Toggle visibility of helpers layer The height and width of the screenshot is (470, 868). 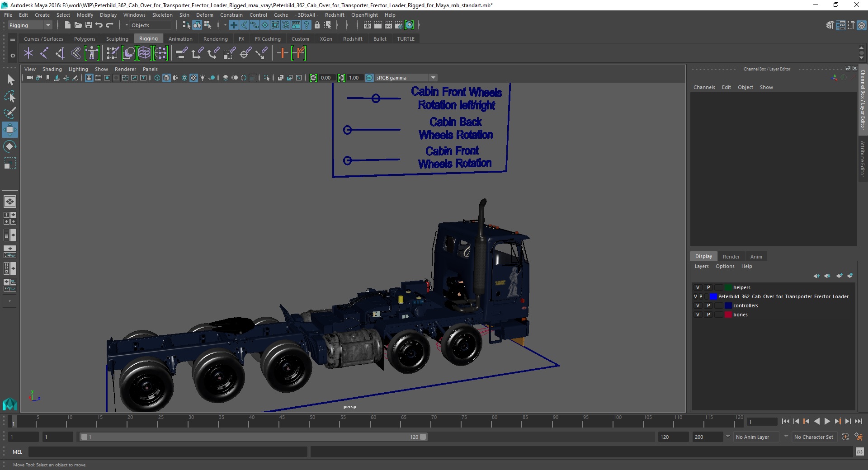(x=698, y=287)
